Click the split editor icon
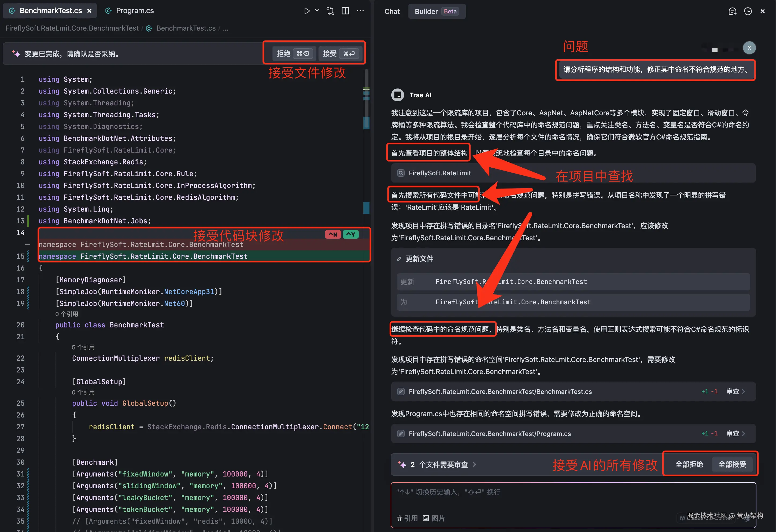This screenshot has height=532, width=776. 345,11
